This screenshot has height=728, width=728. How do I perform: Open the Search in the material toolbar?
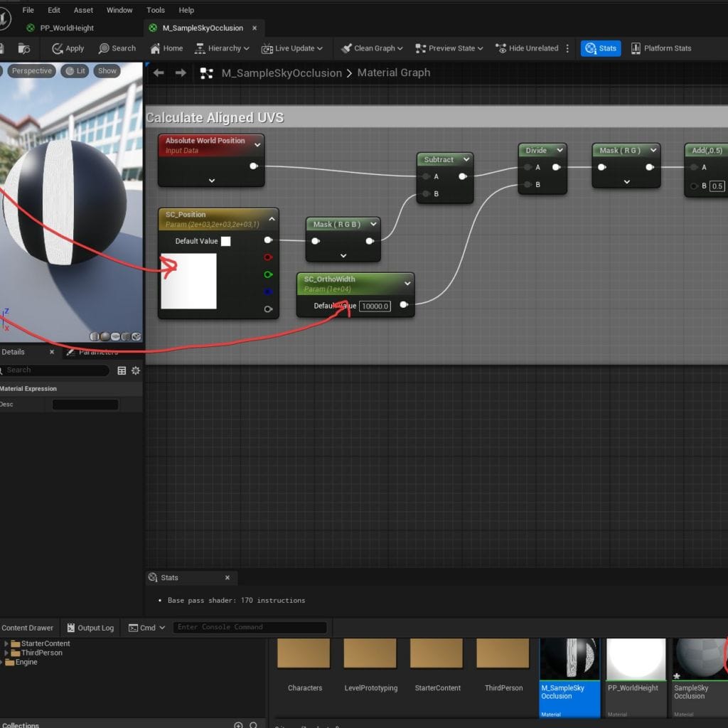[x=117, y=48]
